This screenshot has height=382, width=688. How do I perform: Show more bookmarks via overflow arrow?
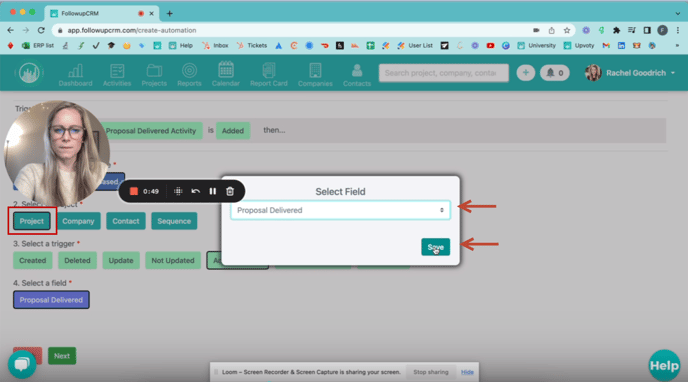point(677,46)
